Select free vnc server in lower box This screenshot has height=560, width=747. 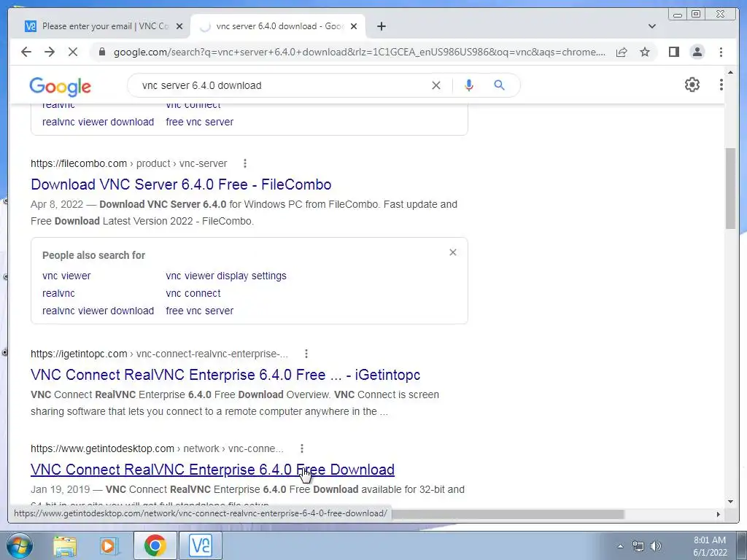200,311
